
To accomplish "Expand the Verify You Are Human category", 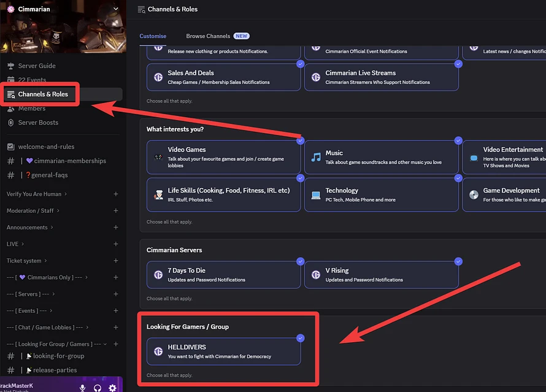I will [37, 194].
